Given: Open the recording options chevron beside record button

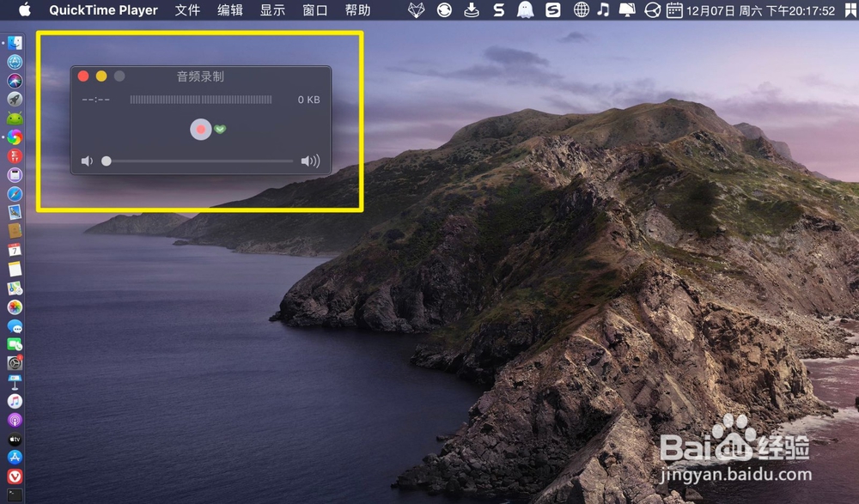Looking at the screenshot, I should pyautogui.click(x=220, y=129).
